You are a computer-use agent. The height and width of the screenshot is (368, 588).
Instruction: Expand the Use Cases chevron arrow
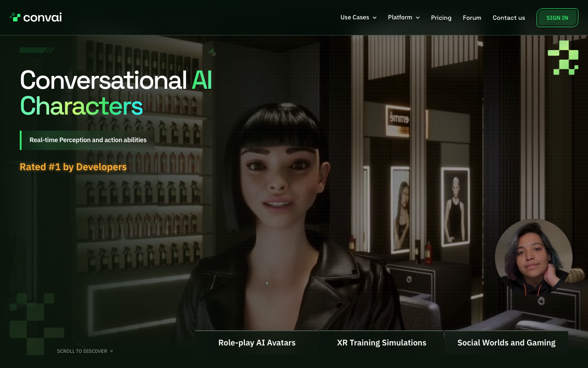pos(374,17)
